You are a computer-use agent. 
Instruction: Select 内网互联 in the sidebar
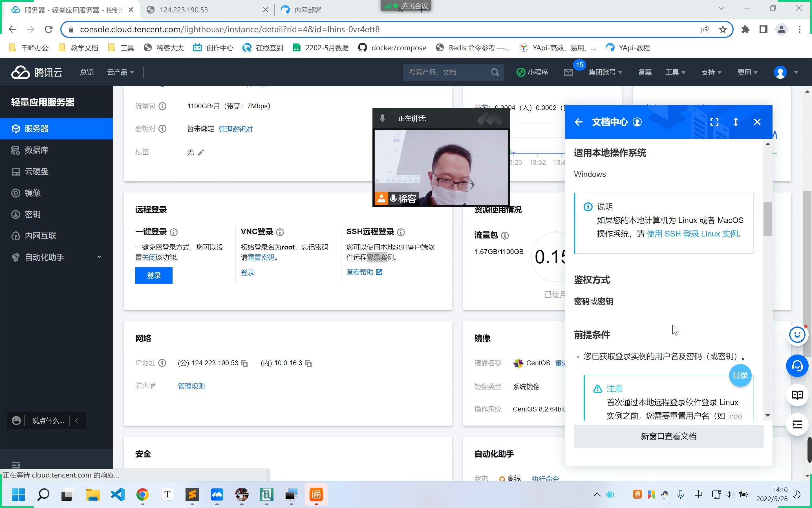(56, 236)
